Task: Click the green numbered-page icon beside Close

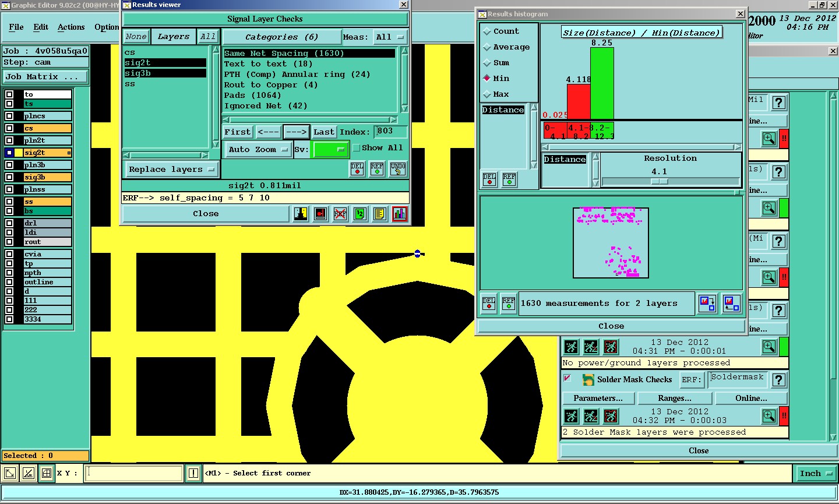Action: pyautogui.click(x=360, y=214)
